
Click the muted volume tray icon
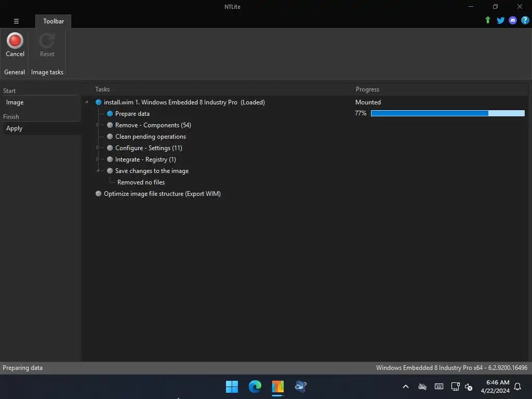(x=469, y=387)
